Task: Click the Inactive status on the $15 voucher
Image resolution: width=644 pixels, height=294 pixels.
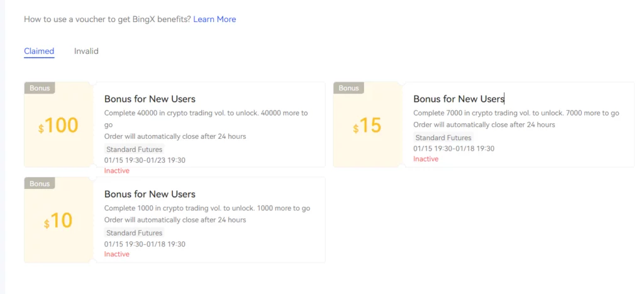Action: coord(426,159)
